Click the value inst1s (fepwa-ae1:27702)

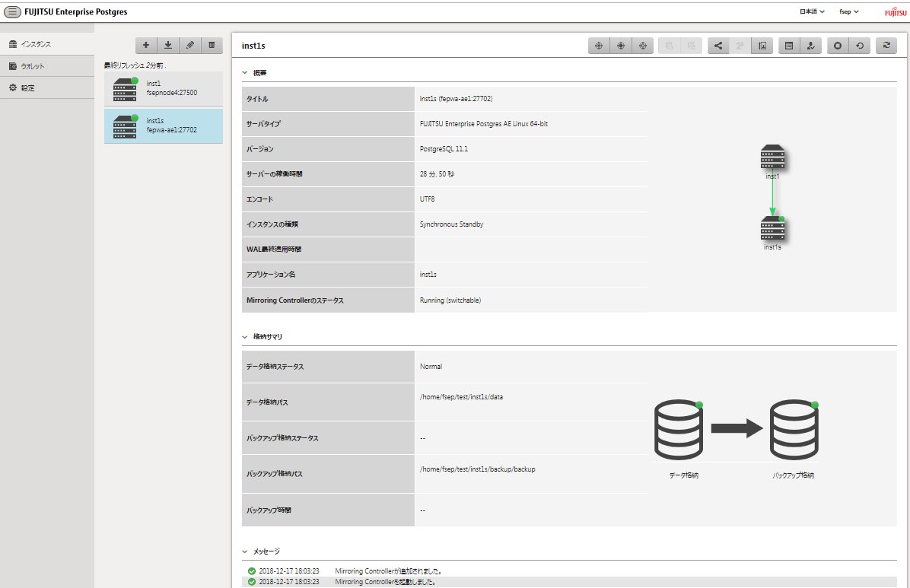pyautogui.click(x=457, y=99)
